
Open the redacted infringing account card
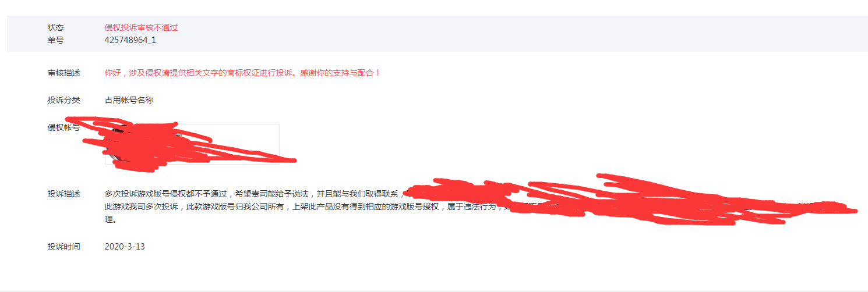pos(192,144)
